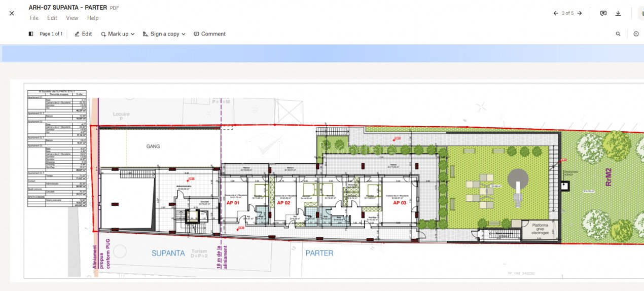Click the Page 1 of 1 indicator

click(x=51, y=34)
